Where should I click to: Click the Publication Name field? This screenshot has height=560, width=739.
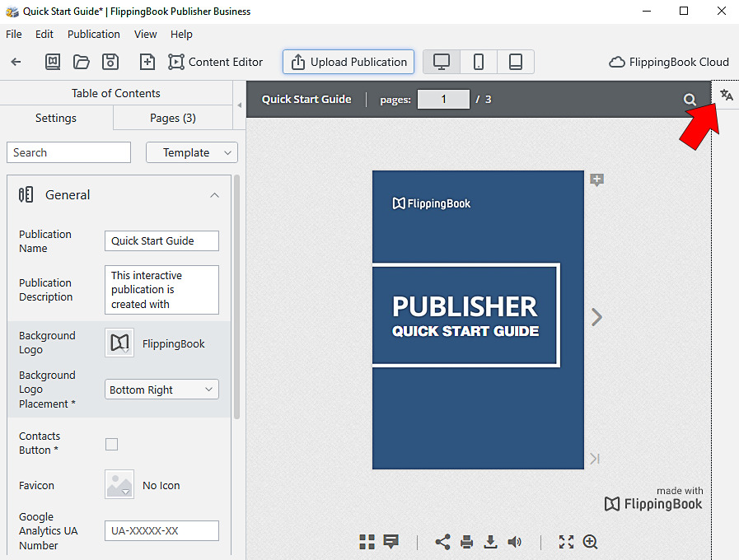pyautogui.click(x=161, y=240)
